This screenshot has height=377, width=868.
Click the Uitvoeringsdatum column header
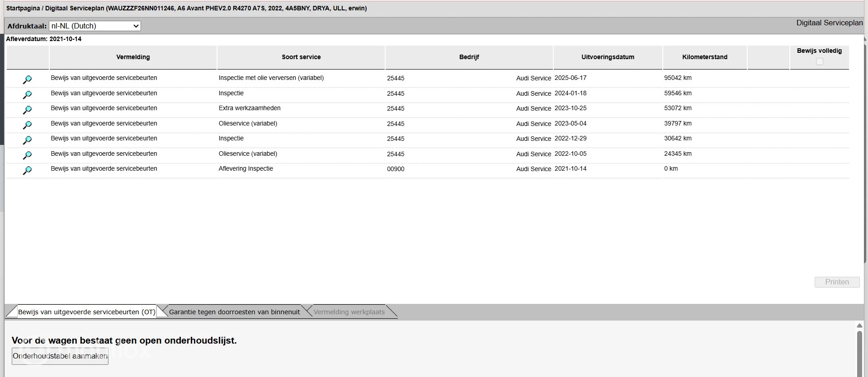pyautogui.click(x=608, y=57)
